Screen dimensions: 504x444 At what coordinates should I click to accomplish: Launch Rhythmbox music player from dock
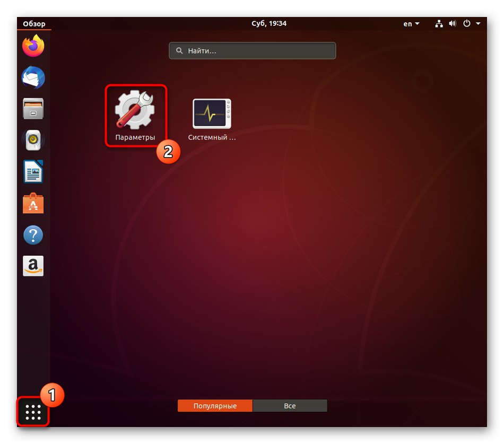33,140
